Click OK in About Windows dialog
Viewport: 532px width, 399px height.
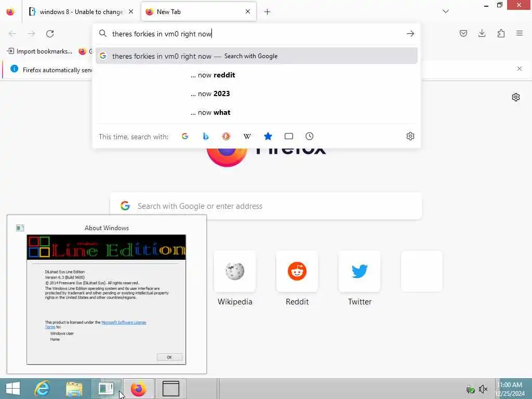click(x=169, y=357)
